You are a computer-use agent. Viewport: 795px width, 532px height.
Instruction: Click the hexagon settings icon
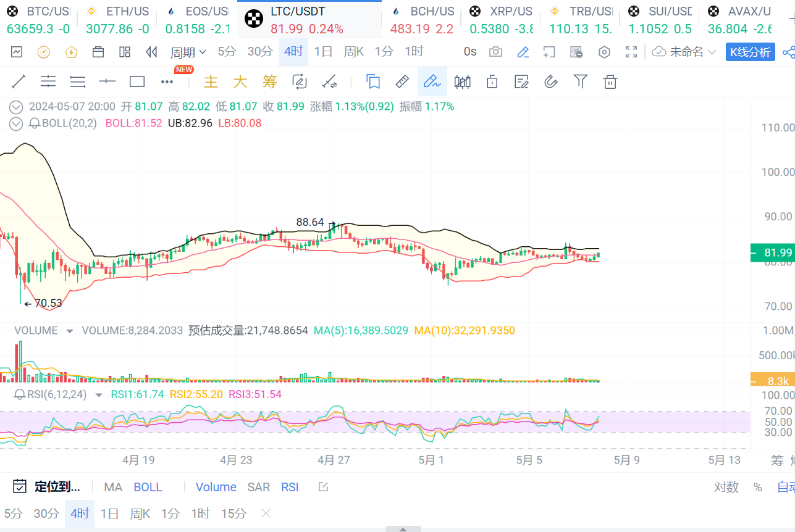605,52
